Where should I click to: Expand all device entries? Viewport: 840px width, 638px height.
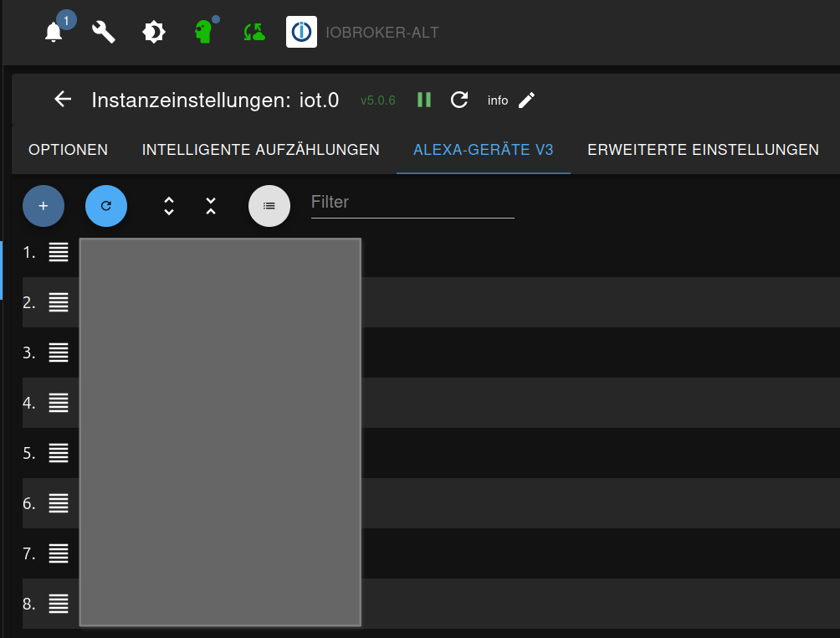pos(169,206)
